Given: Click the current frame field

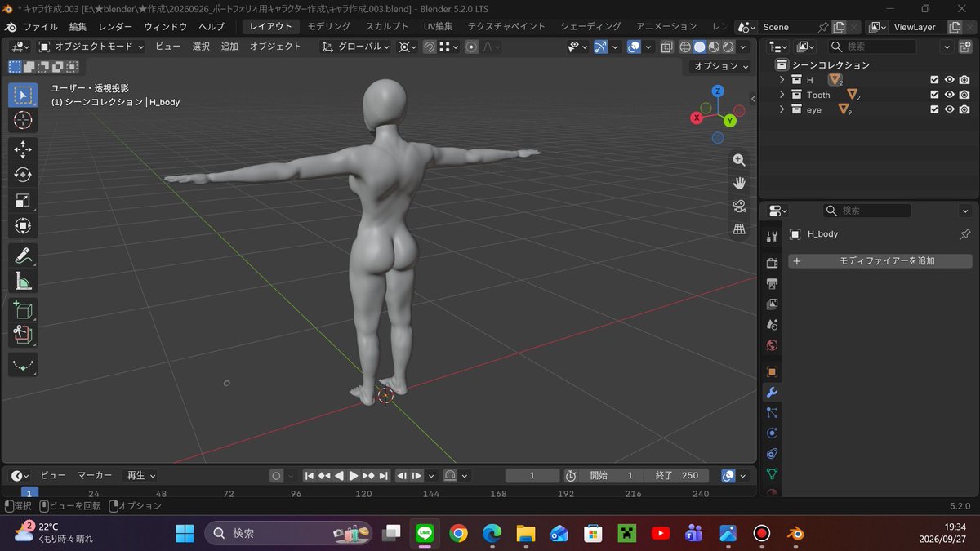Looking at the screenshot, I should point(532,475).
